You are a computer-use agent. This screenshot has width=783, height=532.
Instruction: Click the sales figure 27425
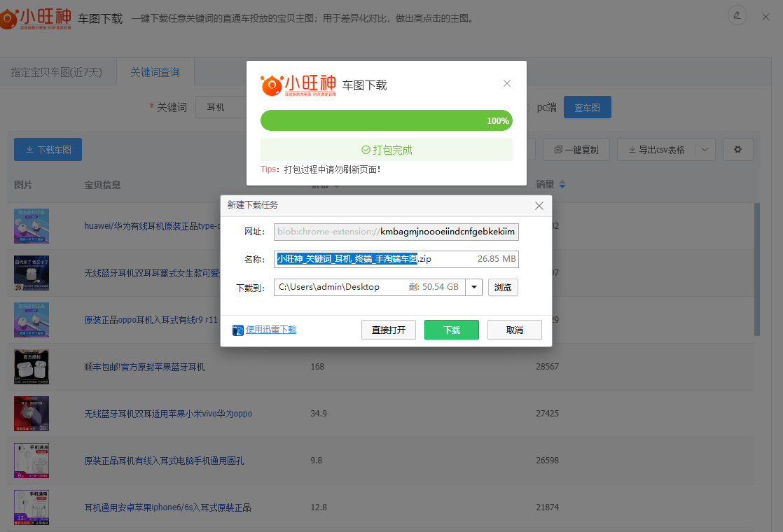pos(547,414)
